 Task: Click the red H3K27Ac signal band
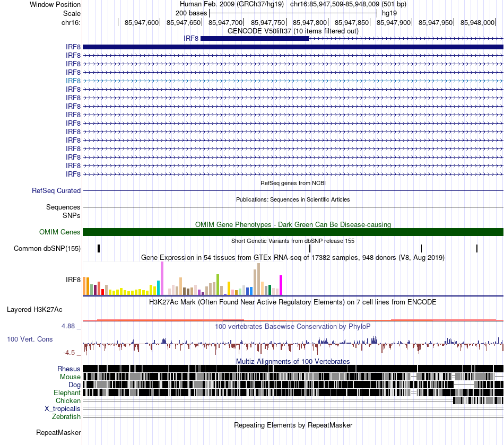(293, 320)
